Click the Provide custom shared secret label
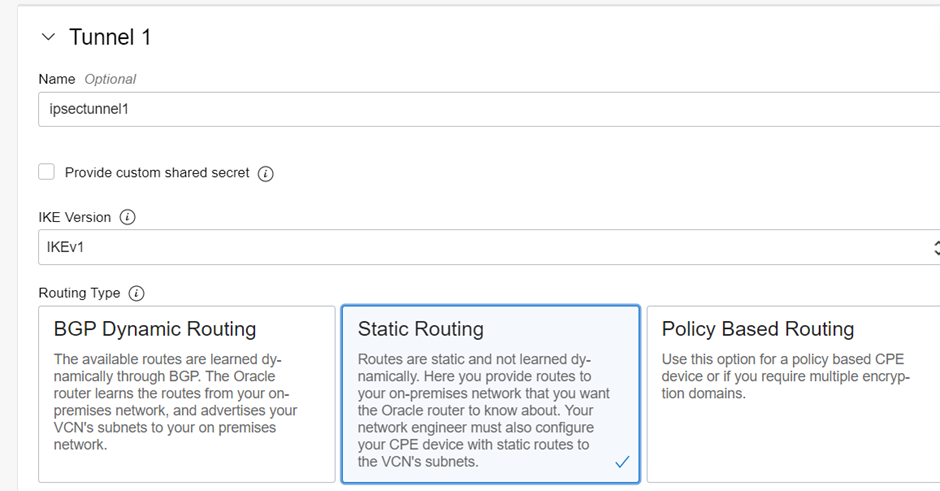 [x=157, y=173]
